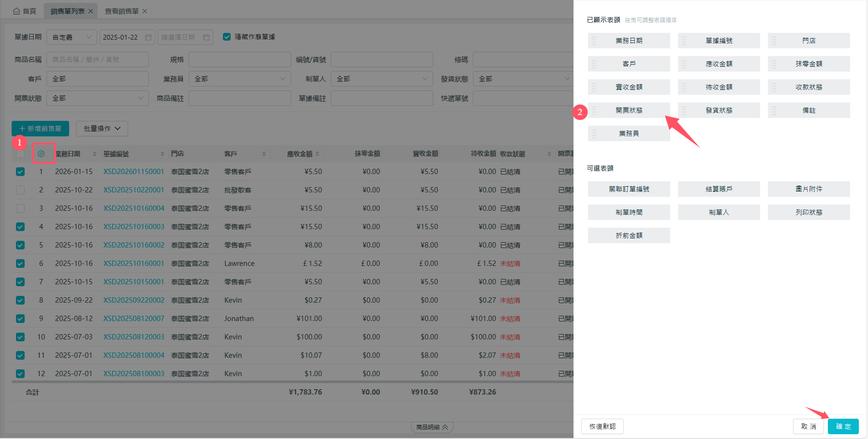Close the 銷售單列表 tab
868x439 pixels.
(x=90, y=11)
